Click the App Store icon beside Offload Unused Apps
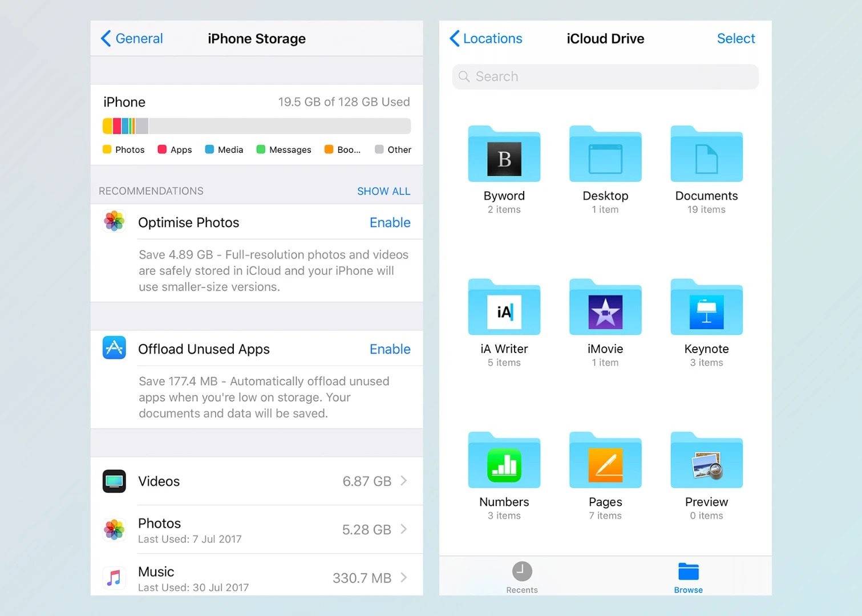 pyautogui.click(x=114, y=347)
